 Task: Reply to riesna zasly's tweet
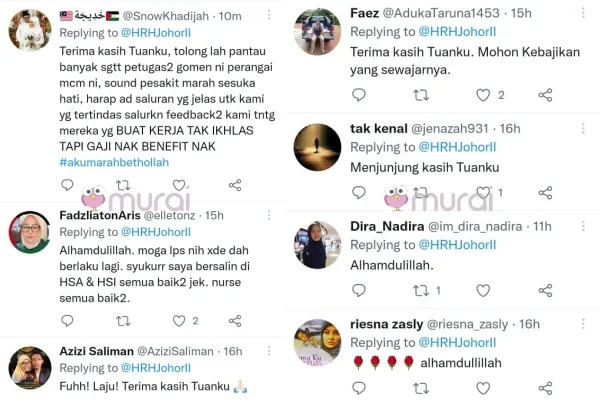pos(359,388)
